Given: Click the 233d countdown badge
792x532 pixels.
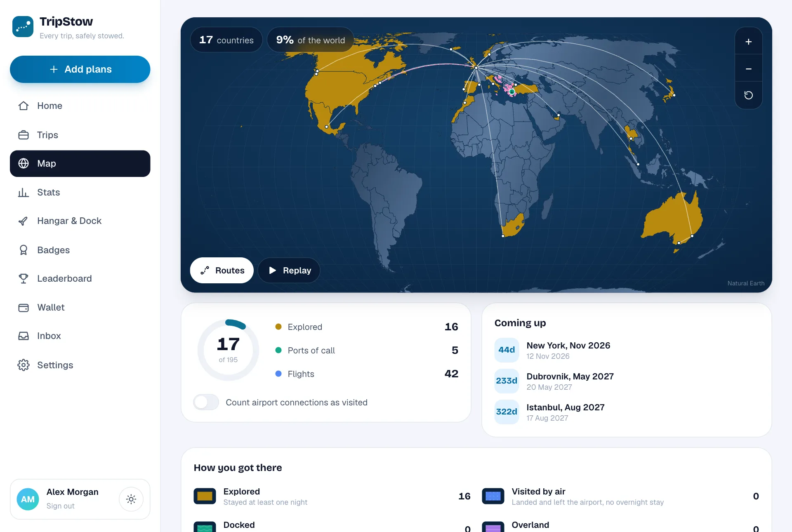Looking at the screenshot, I should pos(507,381).
